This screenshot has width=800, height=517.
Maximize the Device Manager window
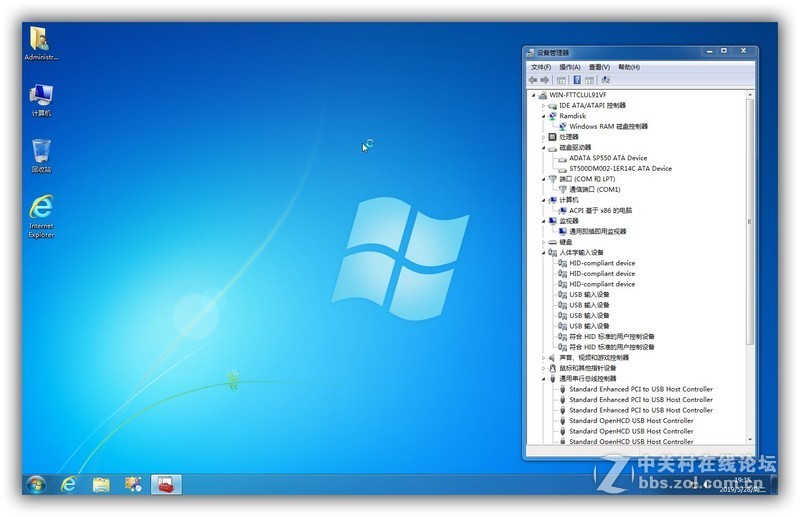(723, 51)
